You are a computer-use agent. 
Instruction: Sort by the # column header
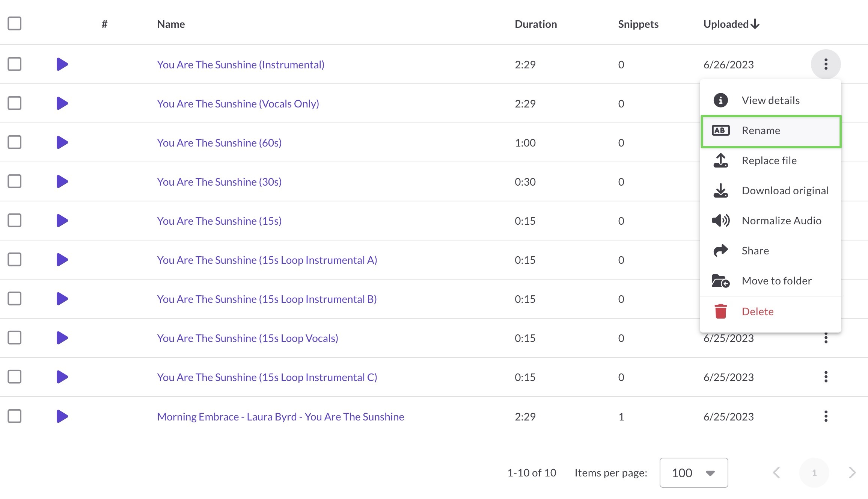tap(104, 24)
